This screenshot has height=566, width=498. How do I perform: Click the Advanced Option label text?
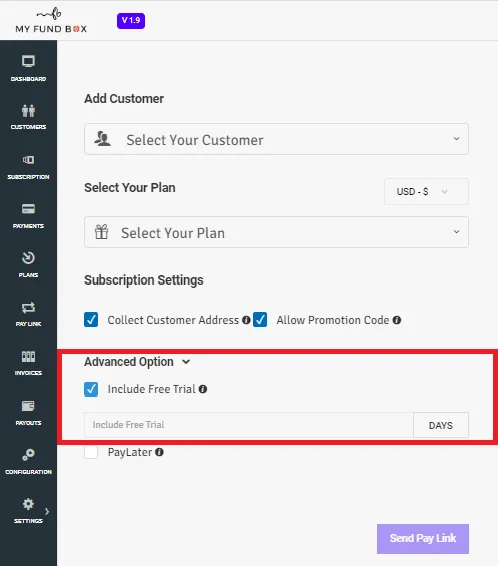(129, 362)
